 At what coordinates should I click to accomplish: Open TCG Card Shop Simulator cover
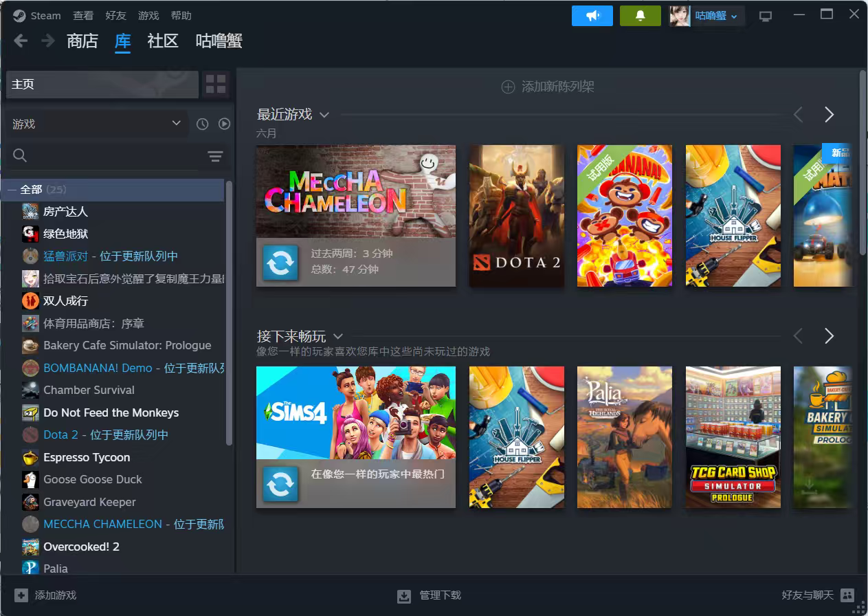coord(733,437)
